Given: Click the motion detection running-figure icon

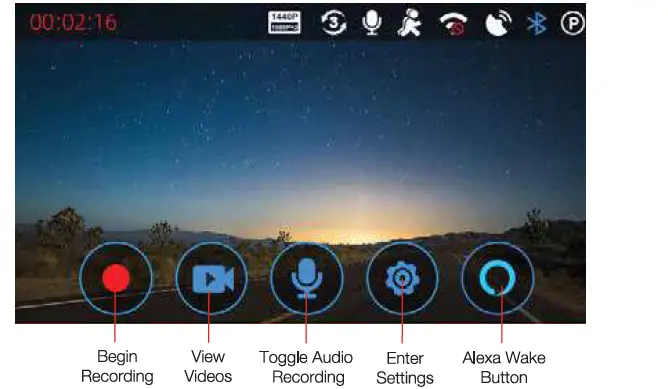Looking at the screenshot, I should tap(410, 23).
